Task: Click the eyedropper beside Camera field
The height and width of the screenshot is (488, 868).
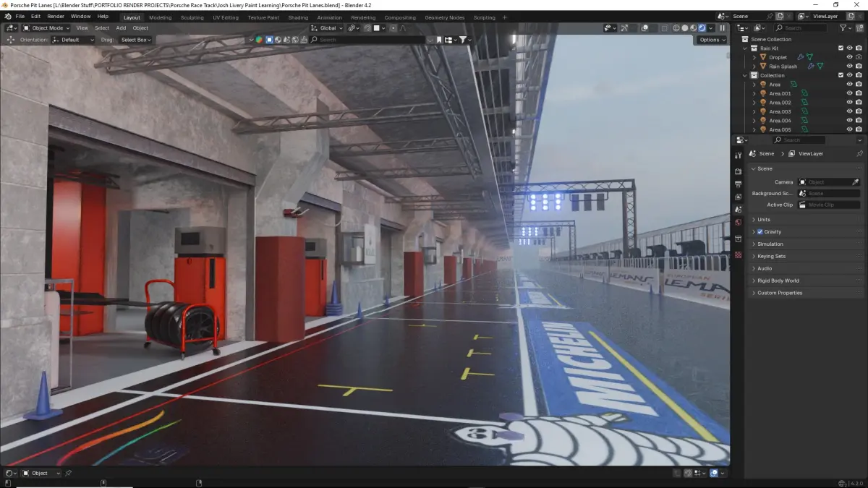Action: click(856, 182)
